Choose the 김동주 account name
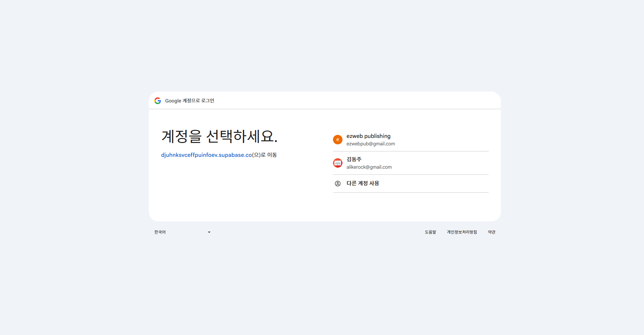The image size is (644, 335). (354, 159)
